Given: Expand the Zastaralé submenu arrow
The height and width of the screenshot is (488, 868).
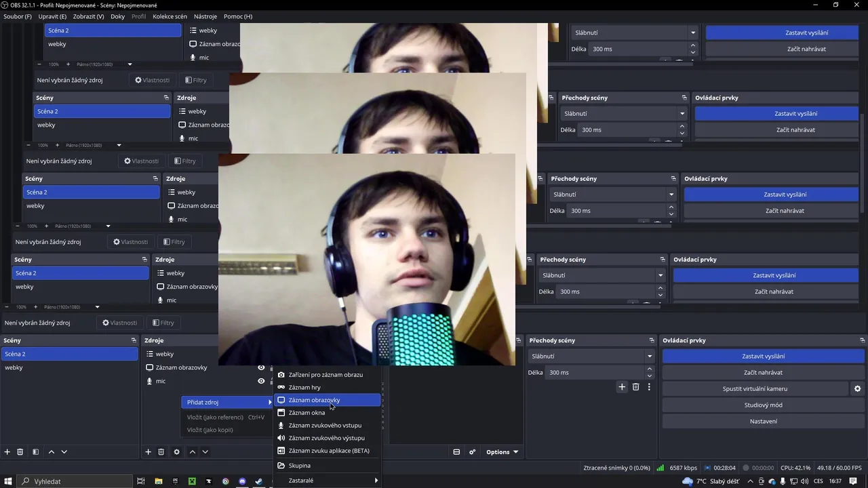Looking at the screenshot, I should click(376, 481).
